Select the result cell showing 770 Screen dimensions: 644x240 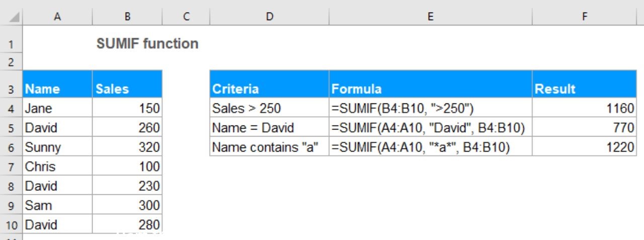[584, 128]
